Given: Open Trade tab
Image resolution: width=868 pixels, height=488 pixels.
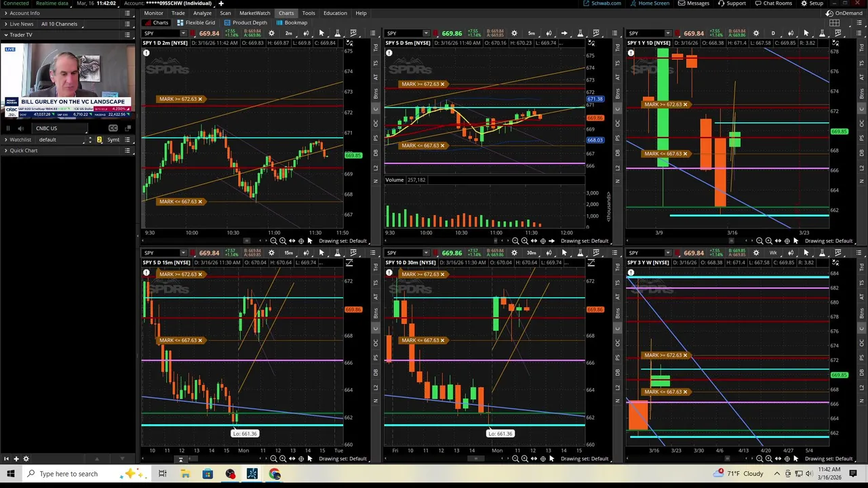Looking at the screenshot, I should [178, 13].
